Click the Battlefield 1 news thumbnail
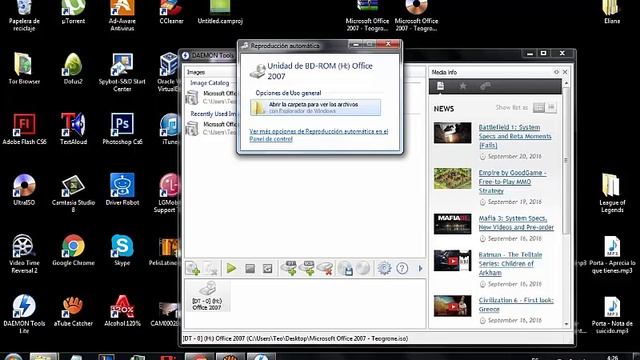640x360 pixels. click(452, 133)
